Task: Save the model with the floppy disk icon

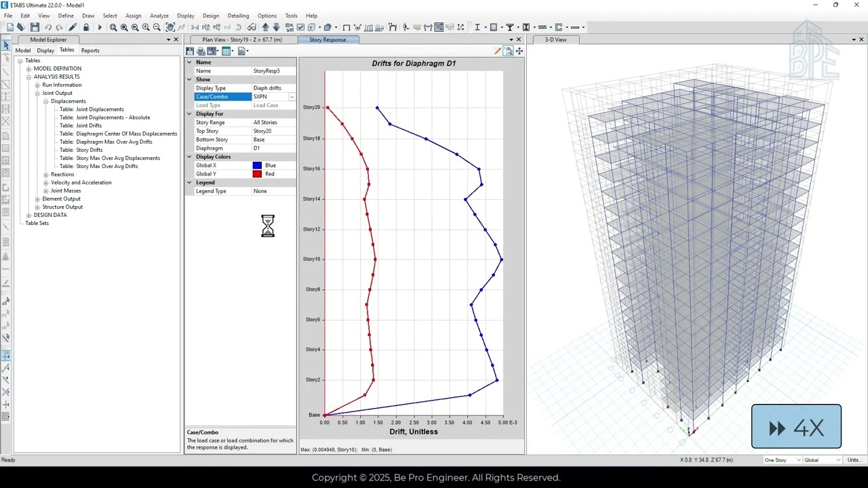Action: [35, 27]
